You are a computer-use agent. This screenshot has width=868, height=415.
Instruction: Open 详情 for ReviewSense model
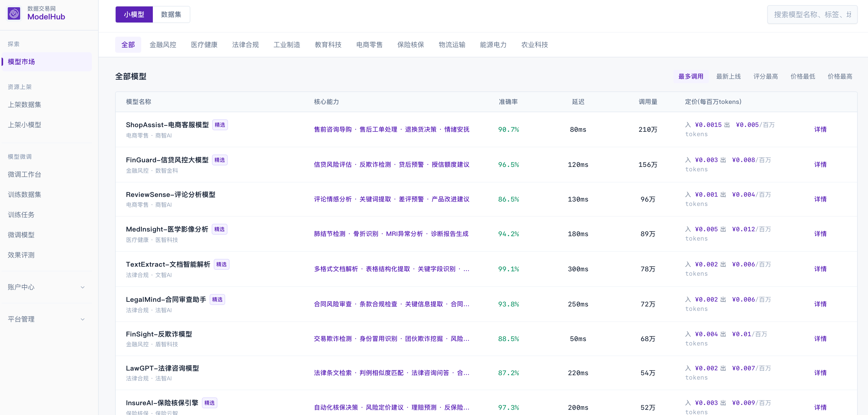820,199
